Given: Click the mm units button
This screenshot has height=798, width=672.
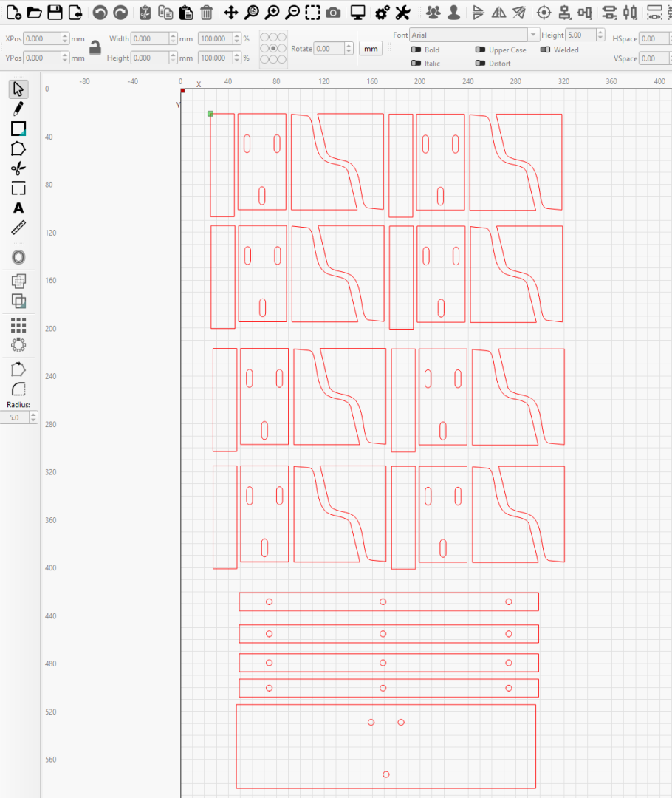Looking at the screenshot, I should [371, 48].
